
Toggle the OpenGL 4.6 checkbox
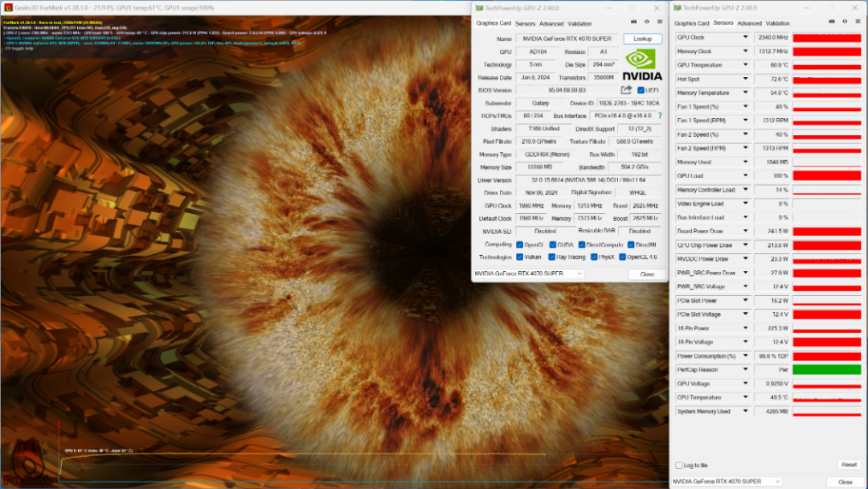622,257
